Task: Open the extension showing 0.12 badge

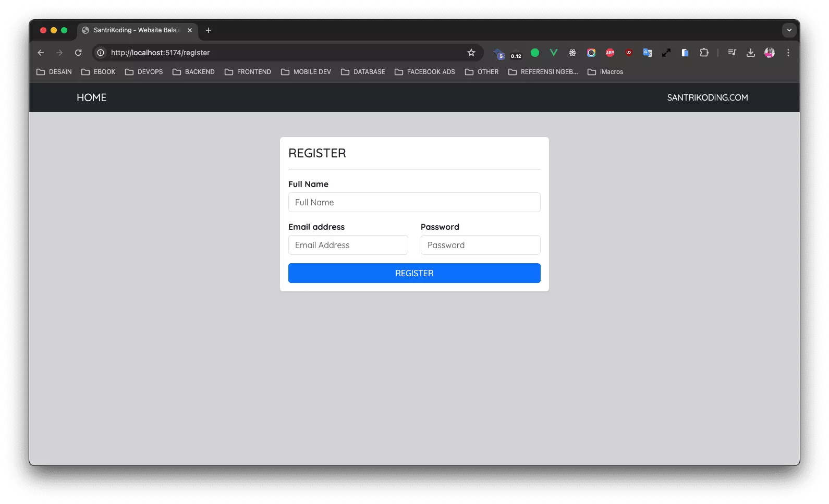Action: (x=516, y=53)
